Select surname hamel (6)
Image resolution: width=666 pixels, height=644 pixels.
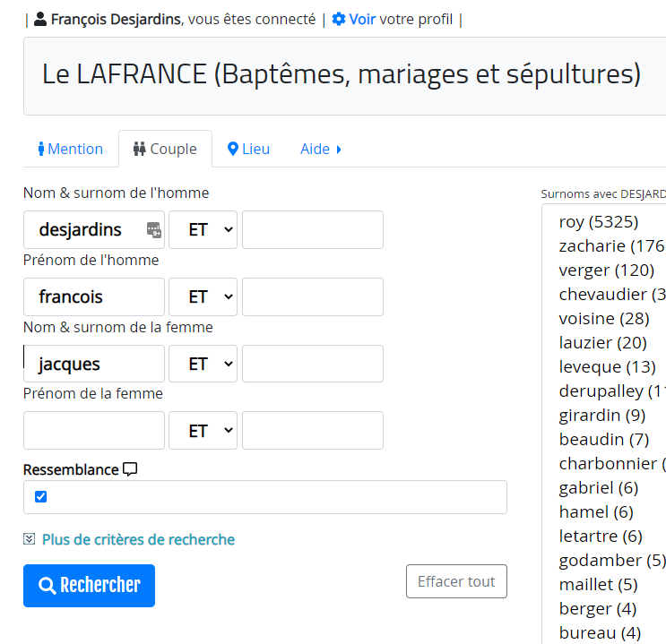pos(596,512)
